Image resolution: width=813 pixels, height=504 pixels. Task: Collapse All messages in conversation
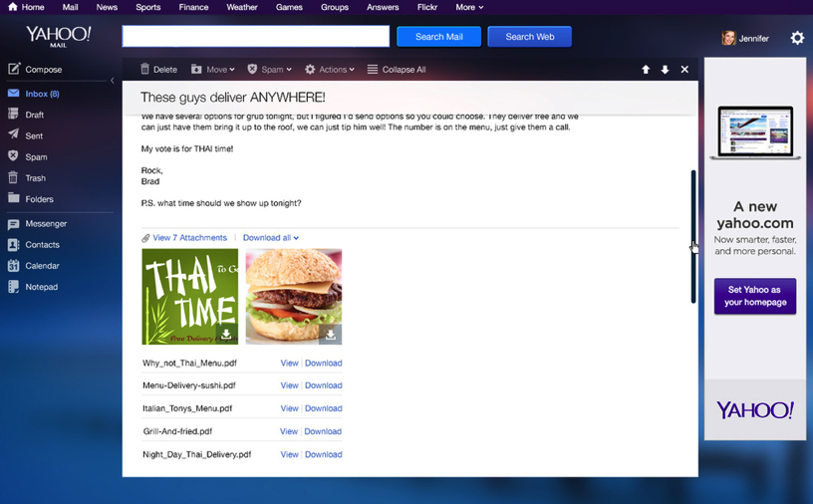point(397,70)
